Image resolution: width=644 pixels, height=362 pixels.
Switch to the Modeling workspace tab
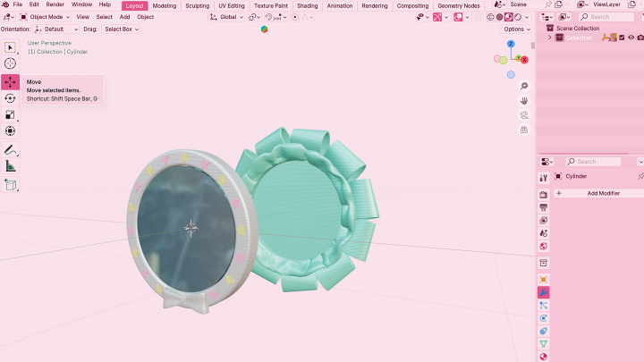pos(165,5)
